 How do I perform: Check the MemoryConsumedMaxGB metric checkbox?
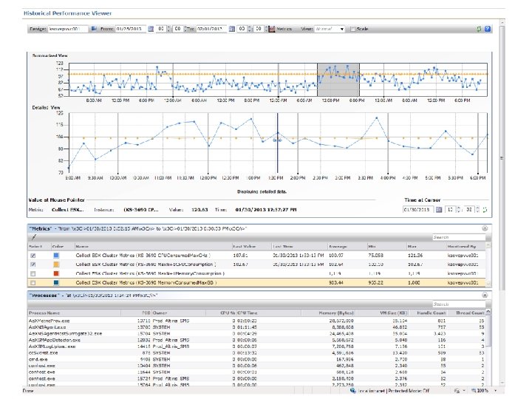32,282
